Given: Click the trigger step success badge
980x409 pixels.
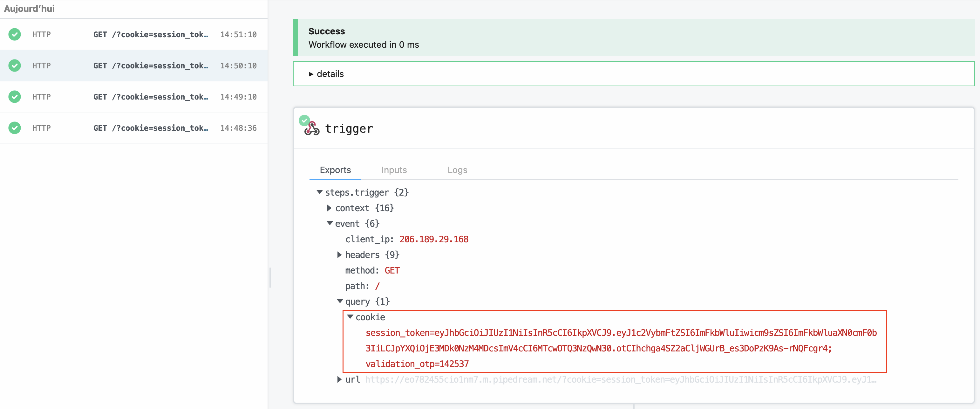Looking at the screenshot, I should tap(304, 120).
